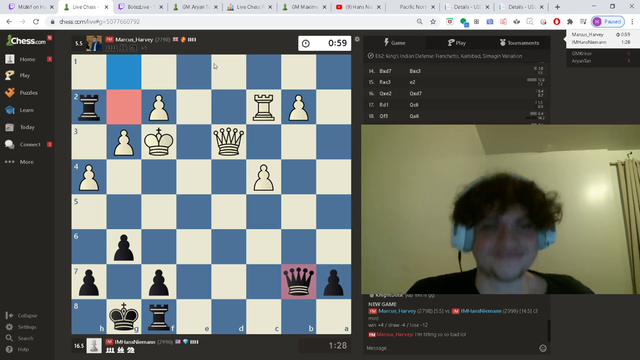This screenshot has height=360, width=640.
Task: Switch to the GM Maxime browser tab
Action: (304, 7)
